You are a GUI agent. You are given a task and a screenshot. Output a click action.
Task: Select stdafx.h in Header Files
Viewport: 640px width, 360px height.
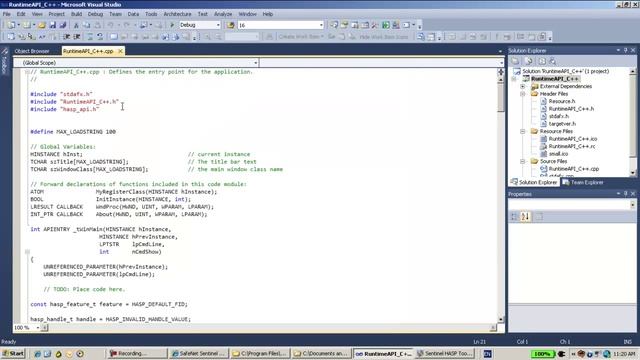click(558, 116)
